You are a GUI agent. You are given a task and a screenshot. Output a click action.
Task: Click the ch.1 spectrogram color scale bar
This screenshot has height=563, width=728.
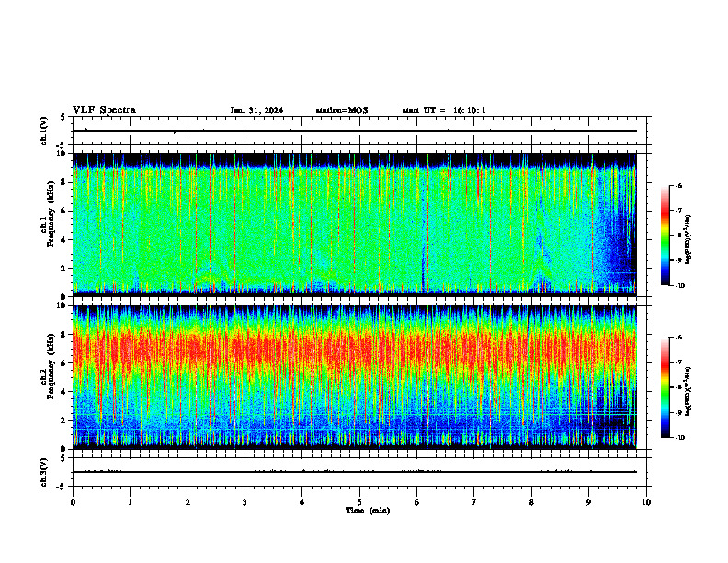click(x=665, y=236)
